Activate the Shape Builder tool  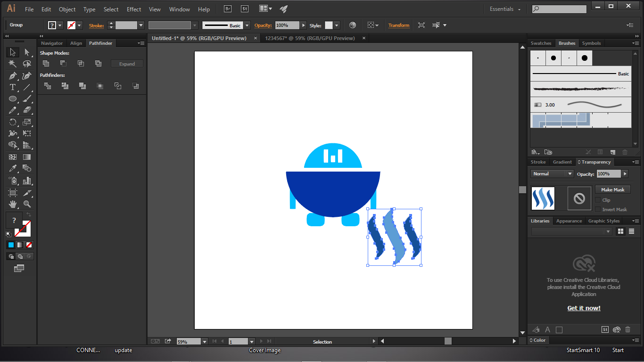coord(13,145)
